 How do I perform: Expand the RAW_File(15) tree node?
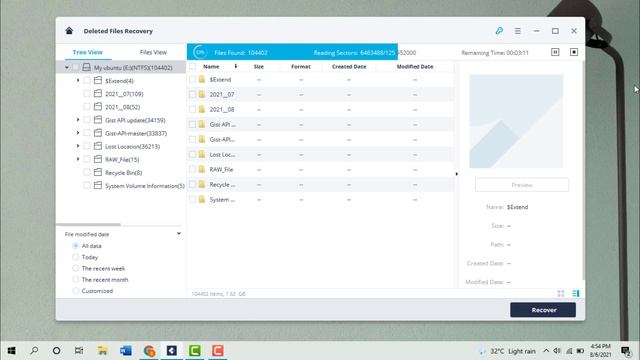78,159
